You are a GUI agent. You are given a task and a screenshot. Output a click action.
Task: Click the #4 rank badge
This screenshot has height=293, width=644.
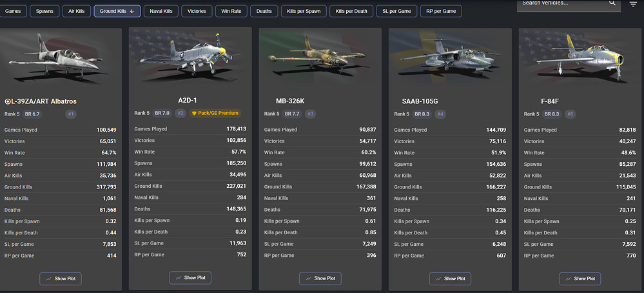[440, 114]
